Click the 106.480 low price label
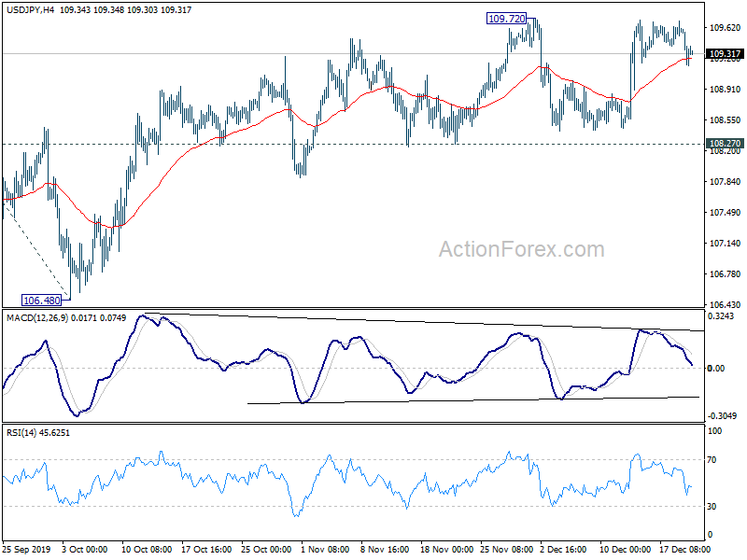 [41, 300]
